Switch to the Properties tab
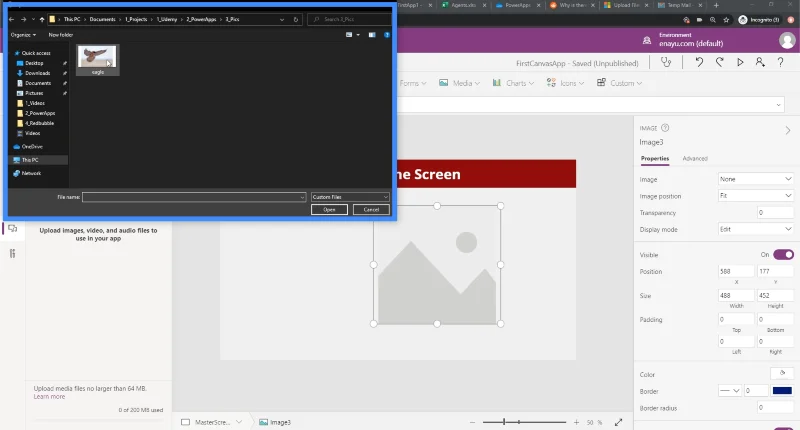This screenshot has width=800, height=430. [655, 159]
